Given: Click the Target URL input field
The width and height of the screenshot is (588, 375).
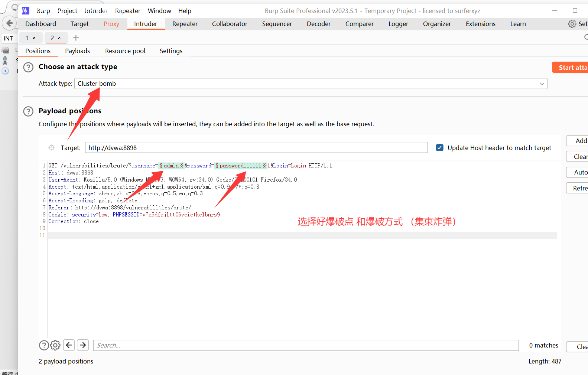Looking at the screenshot, I should [256, 148].
